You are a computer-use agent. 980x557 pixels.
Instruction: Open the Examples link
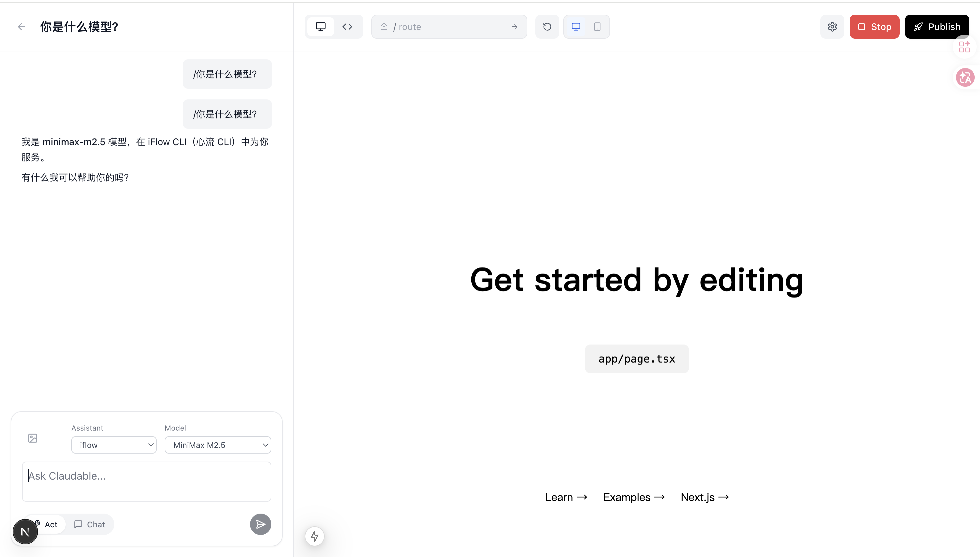pyautogui.click(x=634, y=497)
